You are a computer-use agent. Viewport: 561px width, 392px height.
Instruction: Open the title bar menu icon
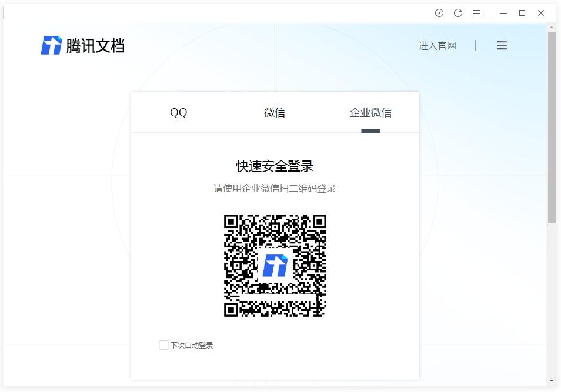pyautogui.click(x=477, y=14)
